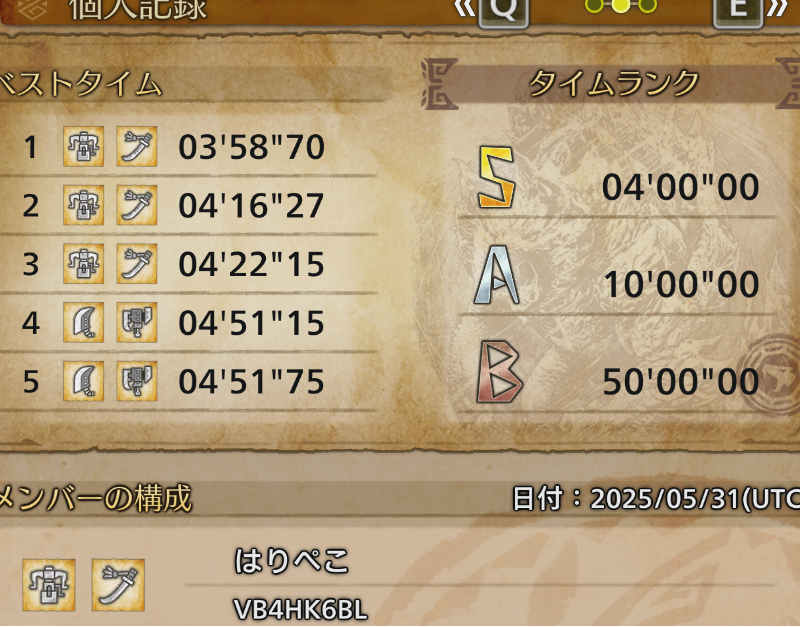Click the タイムランク header tab
Viewport: 800px width, 627px height.
click(x=613, y=84)
